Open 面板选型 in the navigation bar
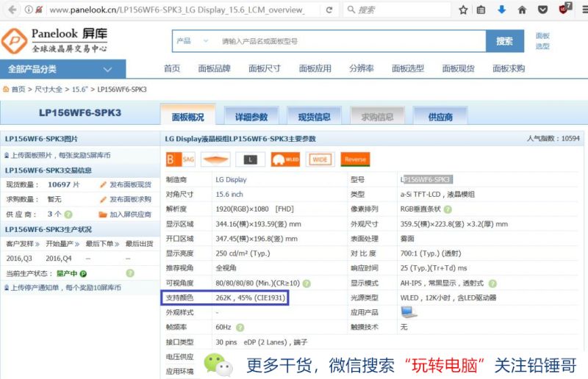 [408, 68]
